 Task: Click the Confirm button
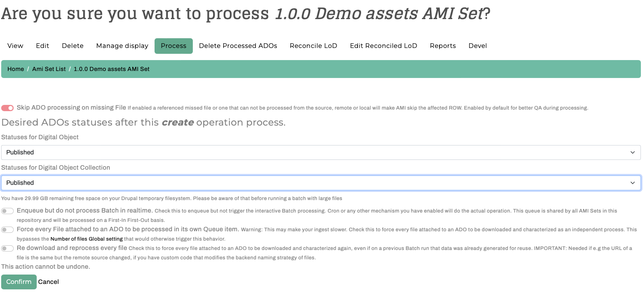coord(19,282)
